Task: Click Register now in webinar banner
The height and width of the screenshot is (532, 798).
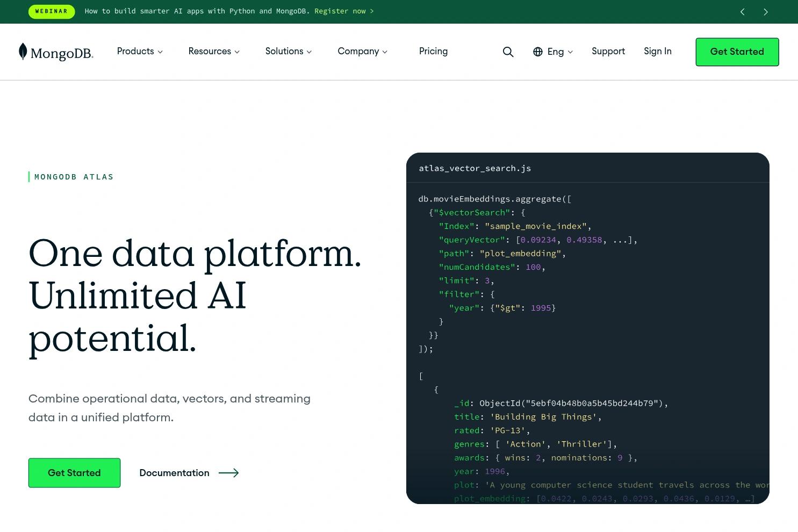Action: 344,11
